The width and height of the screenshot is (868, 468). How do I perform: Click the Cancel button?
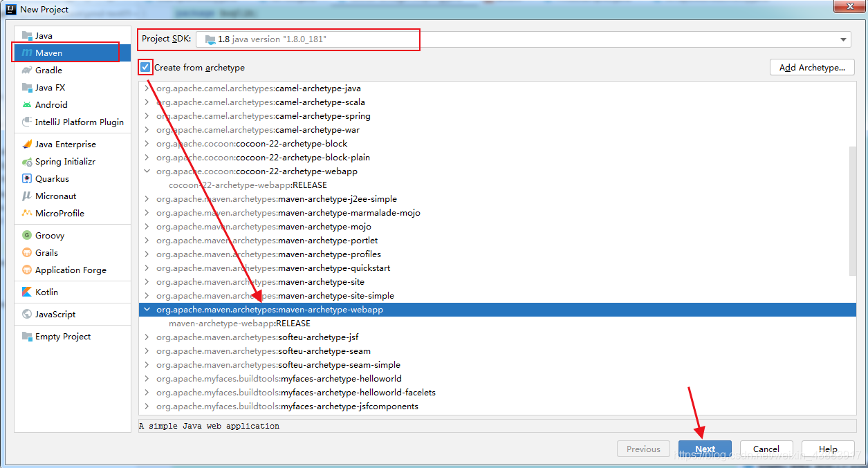pos(766,449)
